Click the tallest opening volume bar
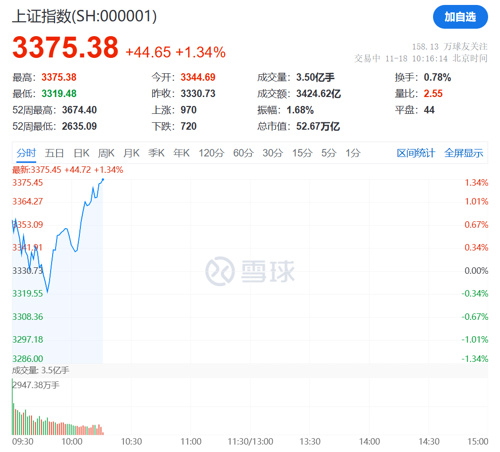The image size is (500, 452). 13,407
